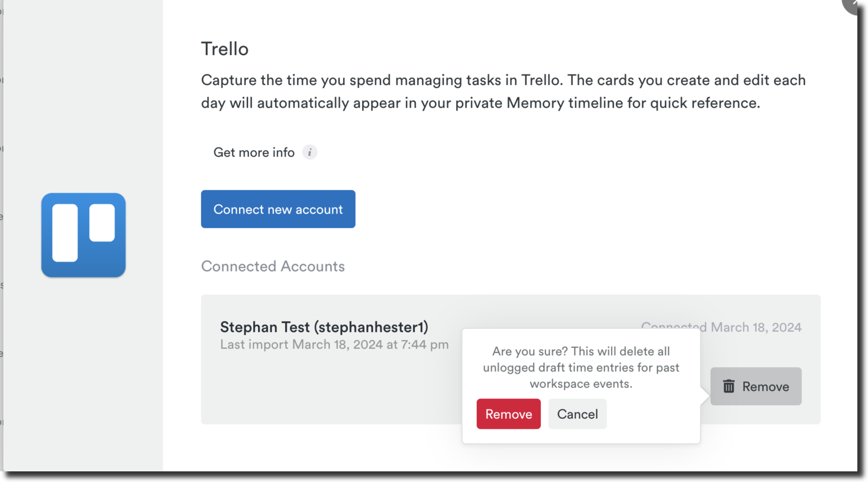The image size is (868, 482).
Task: Click the grey Remove button with trash icon
Action: [756, 386]
